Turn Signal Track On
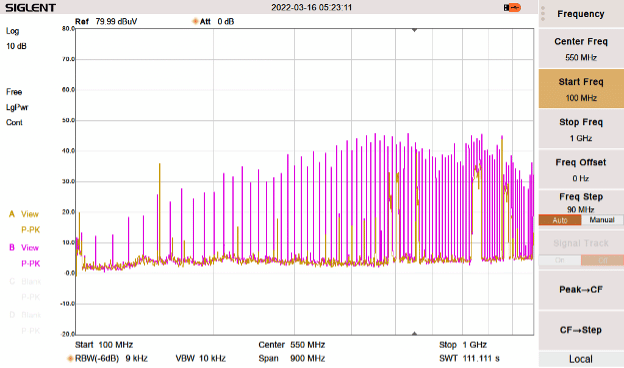 [560, 260]
